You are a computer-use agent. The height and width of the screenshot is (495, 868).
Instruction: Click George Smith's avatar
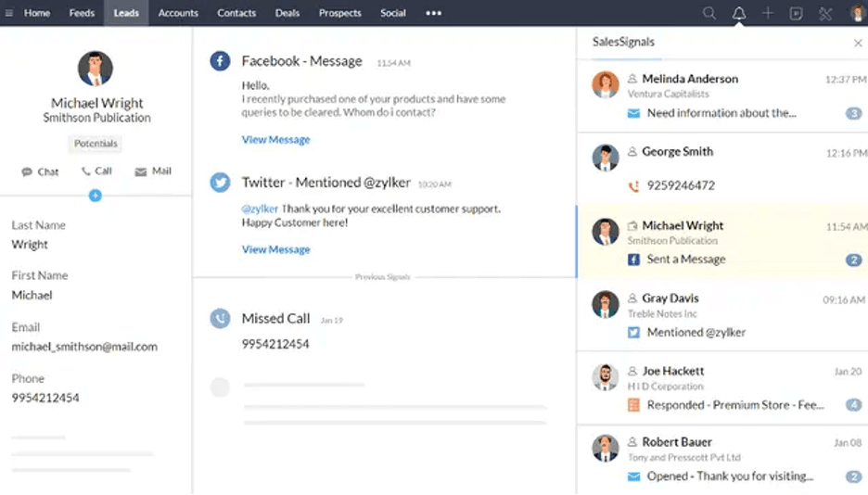[x=605, y=158]
